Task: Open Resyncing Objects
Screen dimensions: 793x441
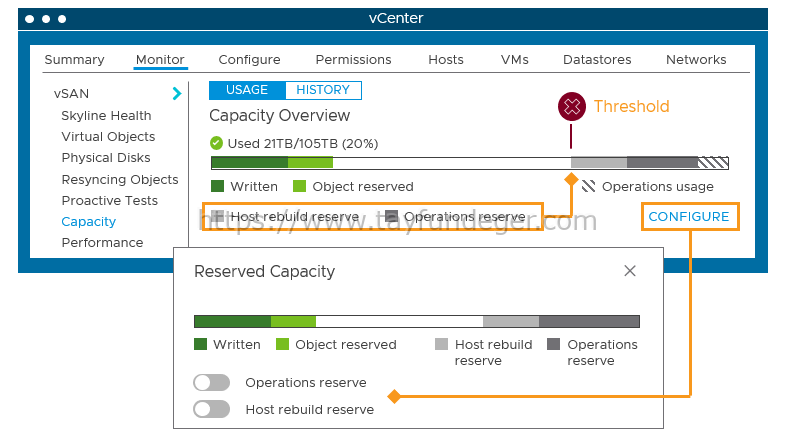Action: (x=120, y=180)
